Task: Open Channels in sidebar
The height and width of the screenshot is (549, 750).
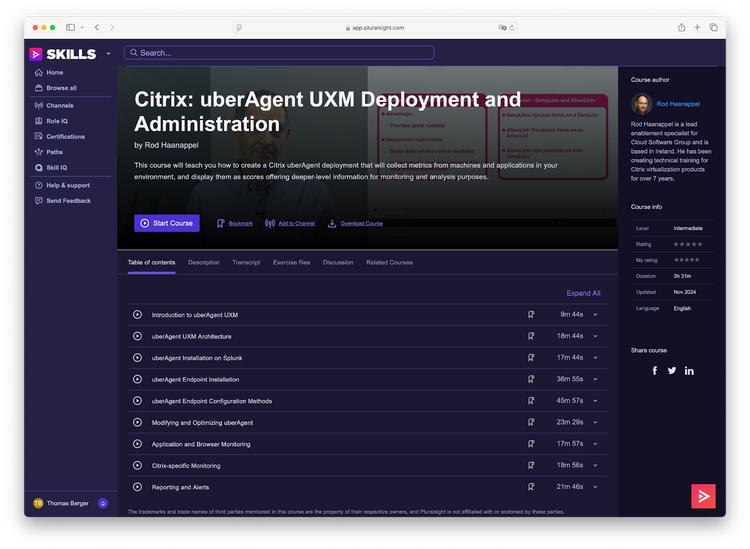Action: (54, 105)
